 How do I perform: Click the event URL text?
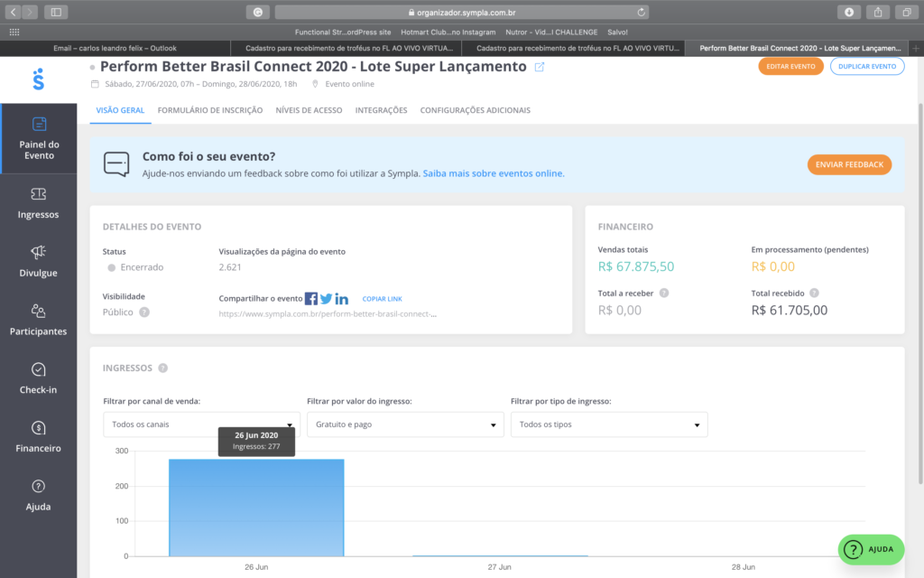328,313
